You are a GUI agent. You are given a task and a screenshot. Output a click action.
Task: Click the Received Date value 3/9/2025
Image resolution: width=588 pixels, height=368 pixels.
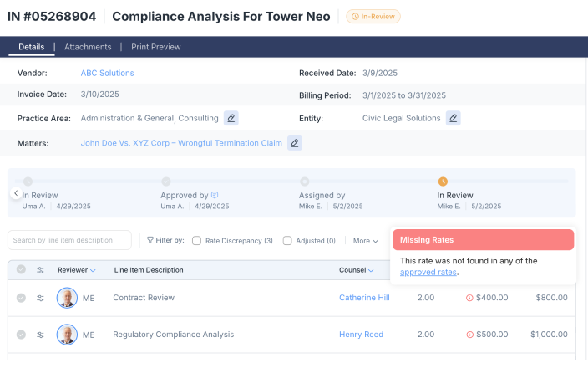pyautogui.click(x=380, y=73)
